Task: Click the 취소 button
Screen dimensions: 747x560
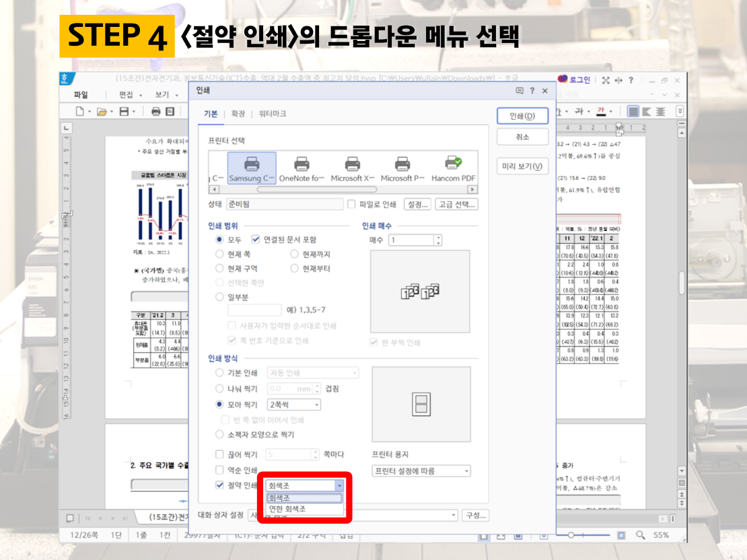Action: point(522,137)
